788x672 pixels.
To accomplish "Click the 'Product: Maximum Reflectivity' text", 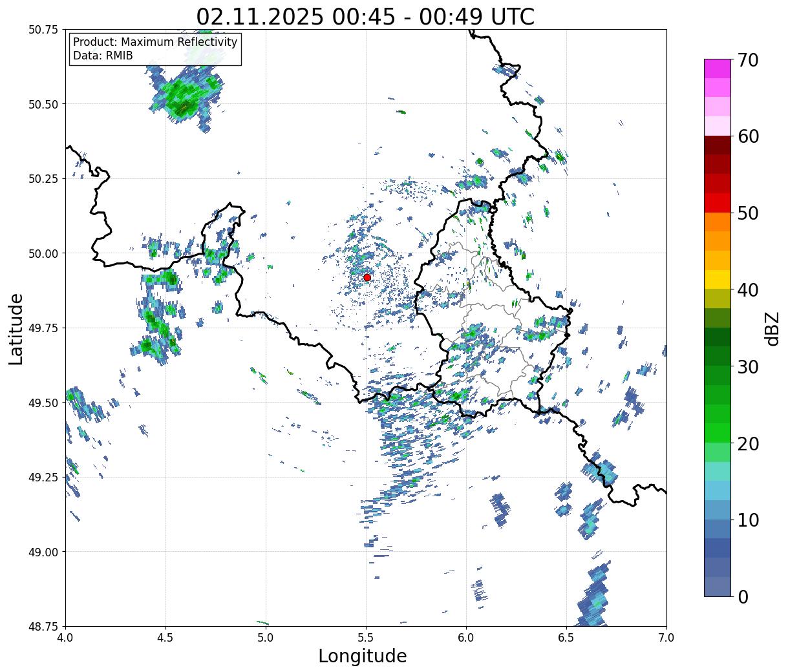I will coord(155,42).
